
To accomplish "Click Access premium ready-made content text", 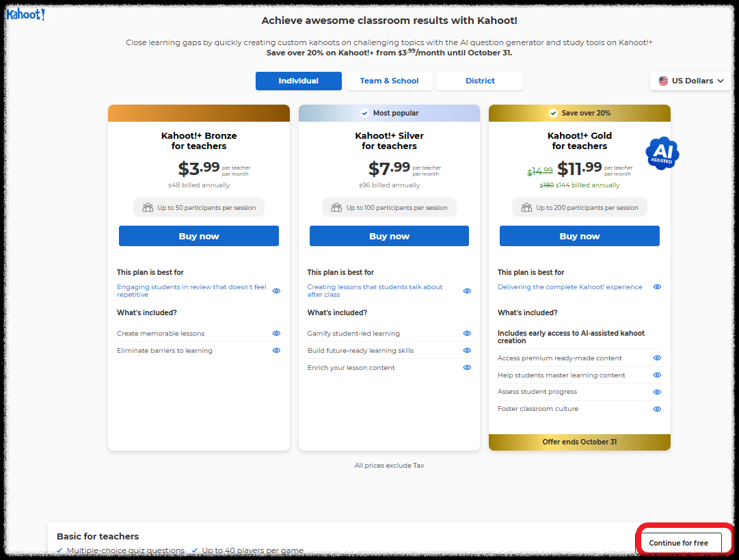I will click(x=560, y=358).
